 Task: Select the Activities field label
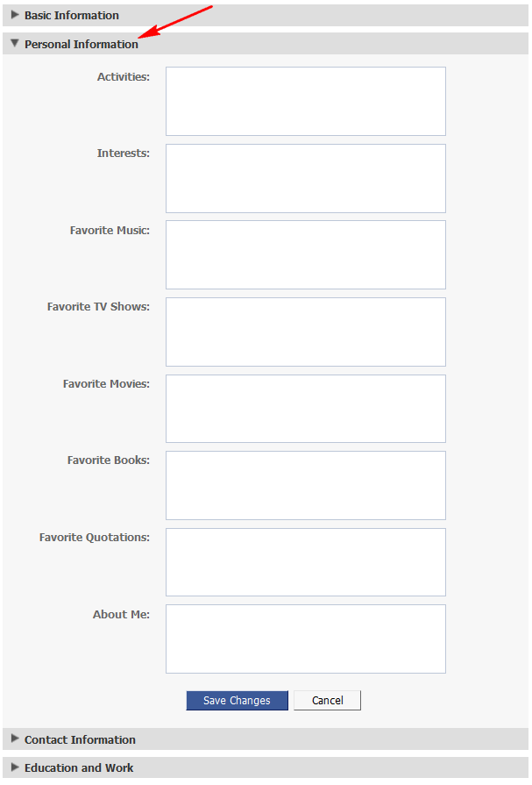click(124, 76)
